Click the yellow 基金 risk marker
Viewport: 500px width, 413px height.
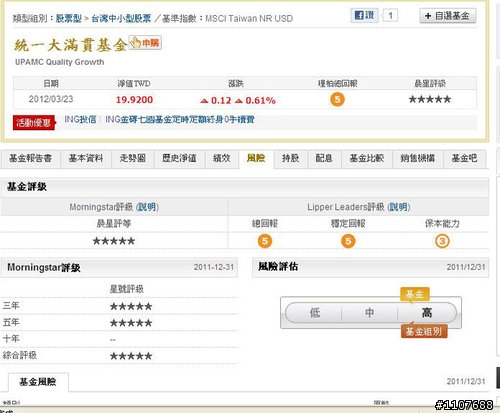414,294
